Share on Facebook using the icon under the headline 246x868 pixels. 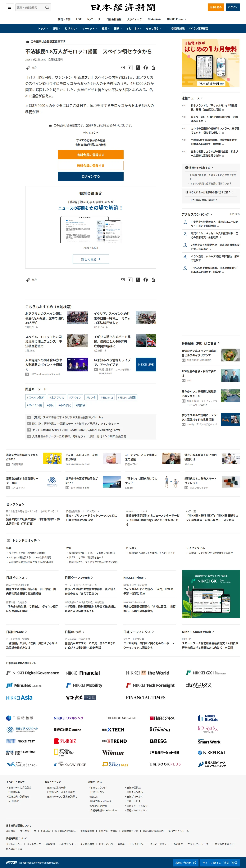click(145, 68)
